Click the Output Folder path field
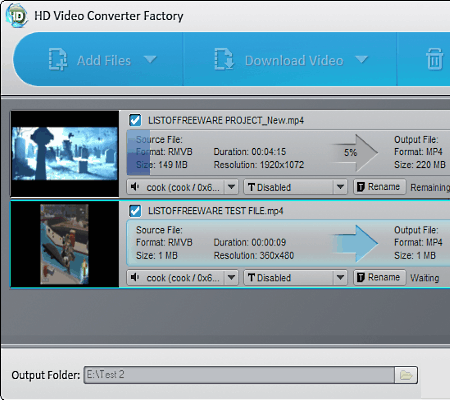 [x=239, y=375]
